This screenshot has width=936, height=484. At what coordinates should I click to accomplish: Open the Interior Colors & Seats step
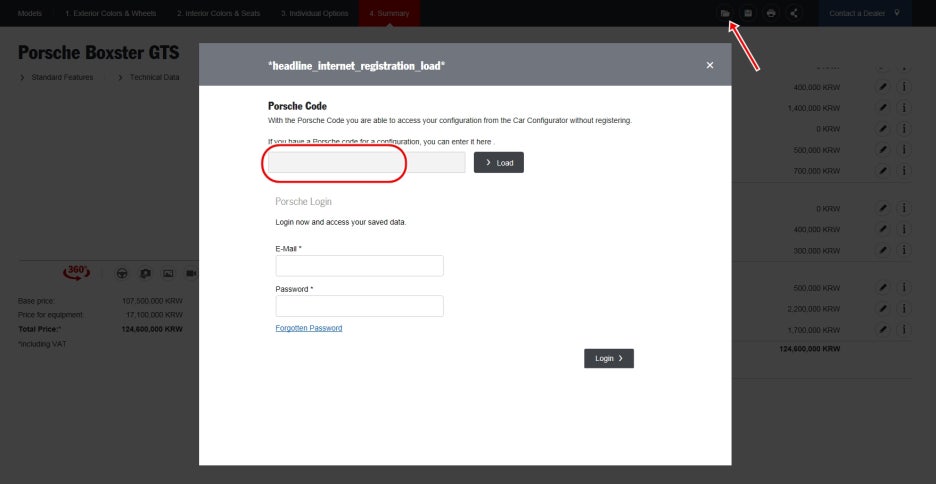218,13
